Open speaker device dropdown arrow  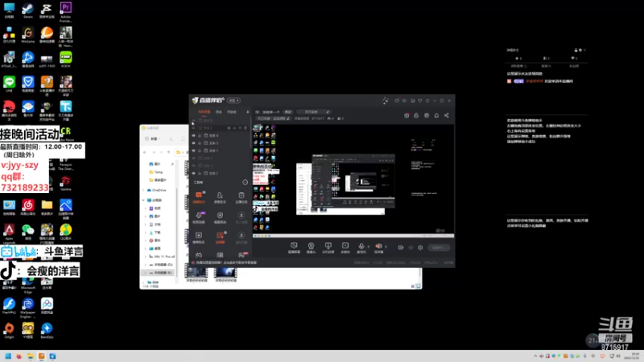(386, 247)
